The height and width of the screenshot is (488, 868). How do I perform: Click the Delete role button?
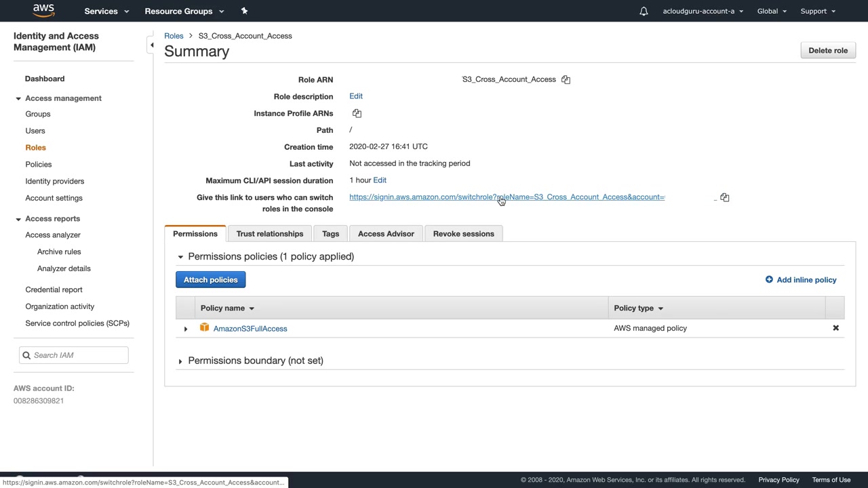coord(827,50)
